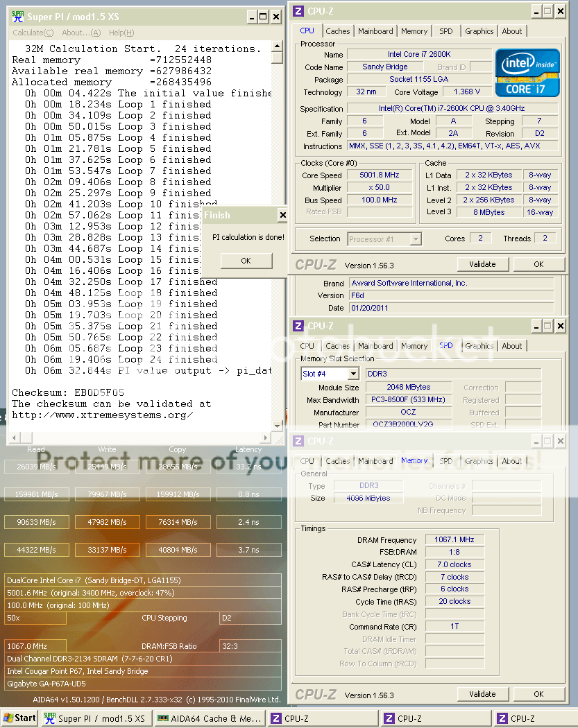Click the Super PI horizontal scrollbar right arrow
This screenshot has height=728, width=578.
tap(266, 437)
